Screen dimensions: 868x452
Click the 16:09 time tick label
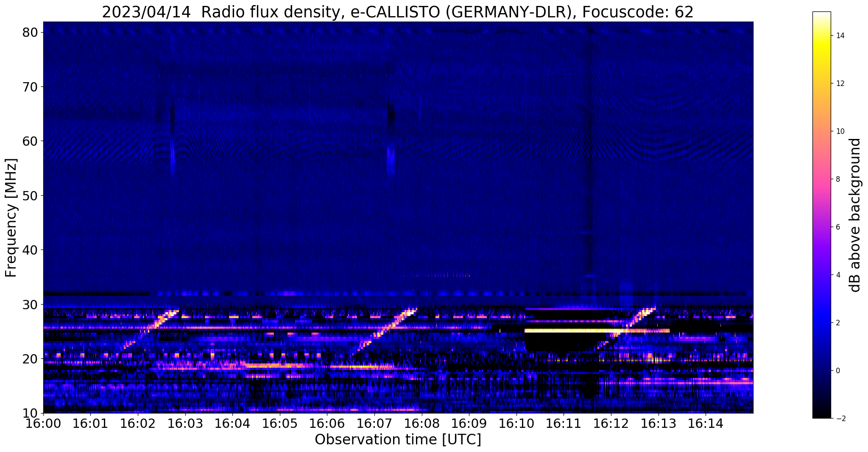click(x=469, y=423)
